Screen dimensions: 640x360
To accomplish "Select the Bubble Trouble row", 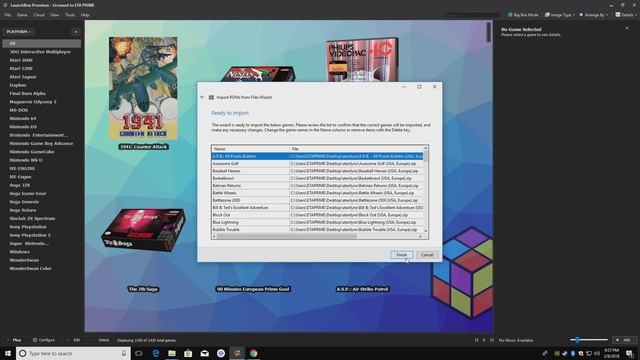I will (318, 230).
